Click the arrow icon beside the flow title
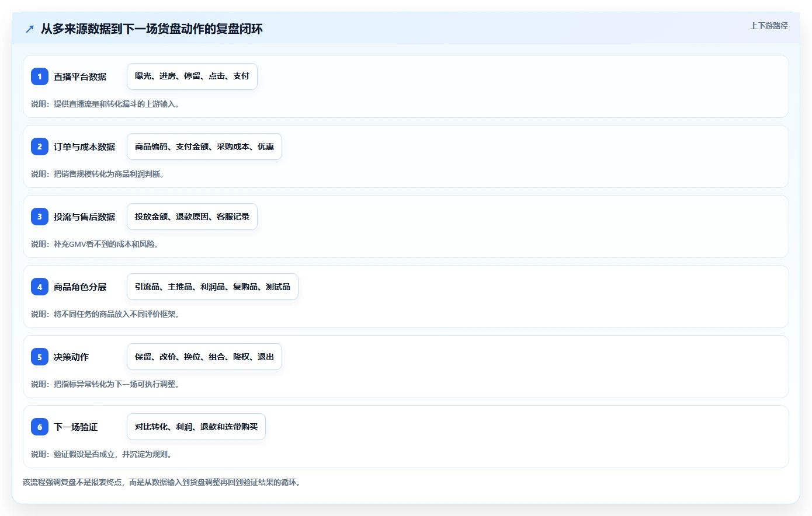 coord(30,29)
